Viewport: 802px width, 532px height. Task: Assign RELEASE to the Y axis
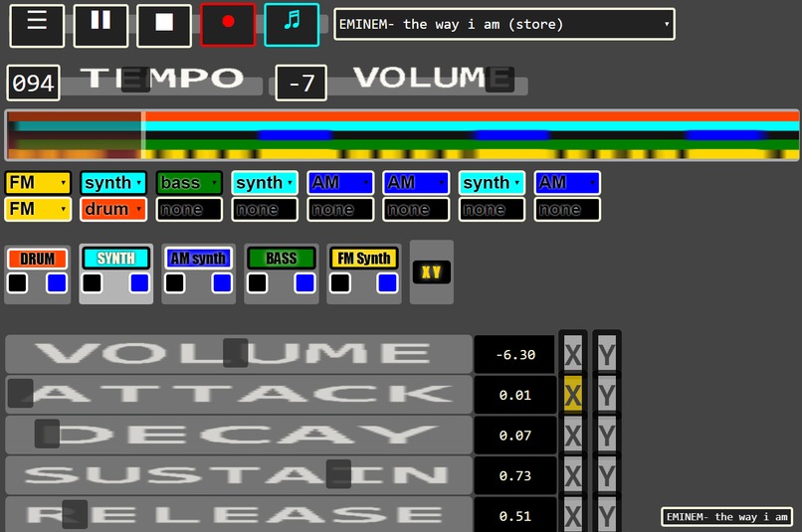click(x=607, y=515)
